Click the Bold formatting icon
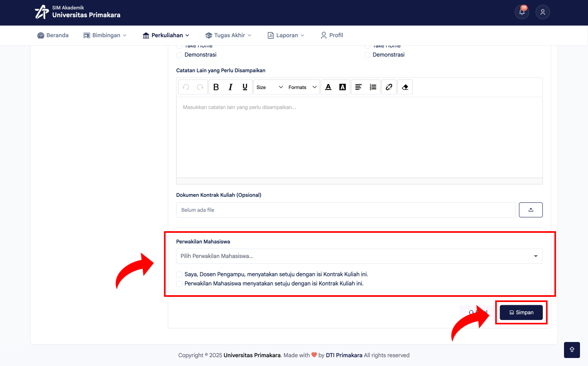Image resolution: width=588 pixels, height=366 pixels. [x=216, y=87]
